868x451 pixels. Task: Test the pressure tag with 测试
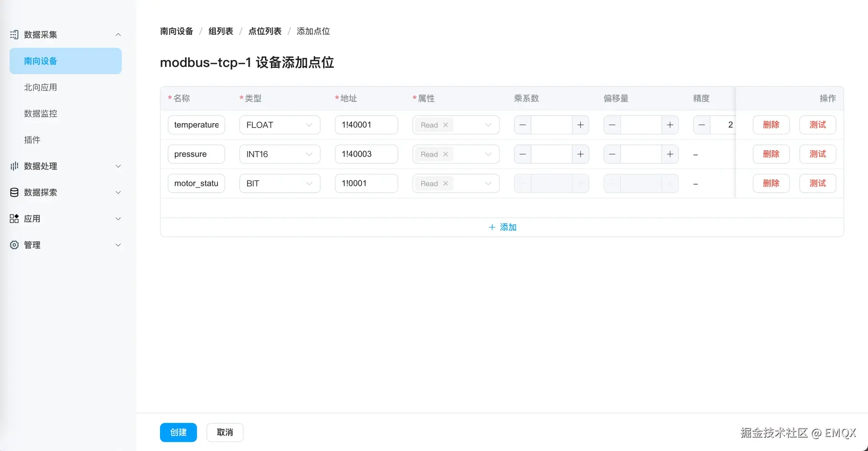point(817,154)
